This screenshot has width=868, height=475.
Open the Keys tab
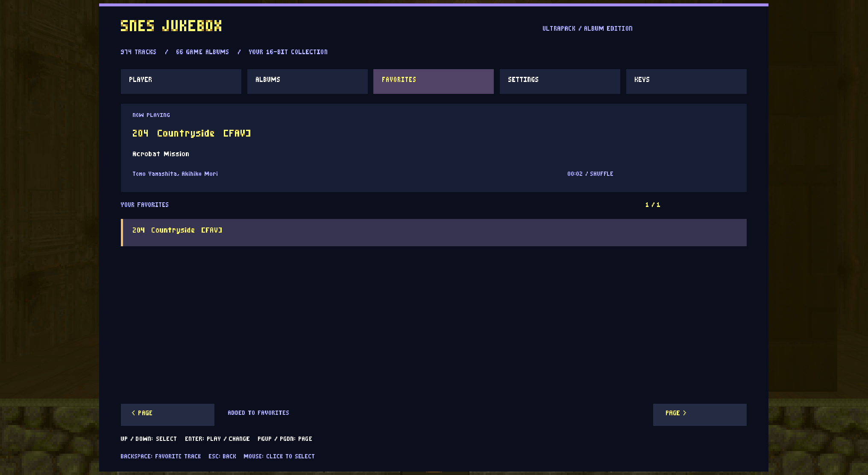[x=686, y=82]
